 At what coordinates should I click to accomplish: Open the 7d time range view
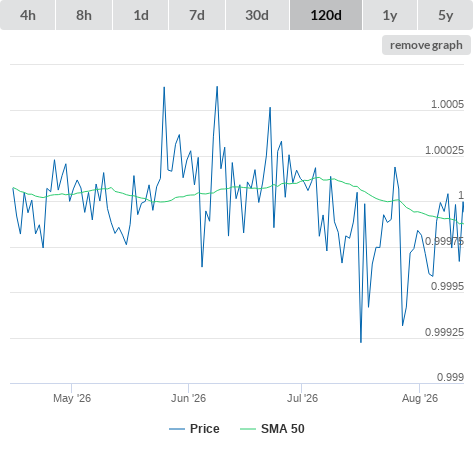pos(197,15)
